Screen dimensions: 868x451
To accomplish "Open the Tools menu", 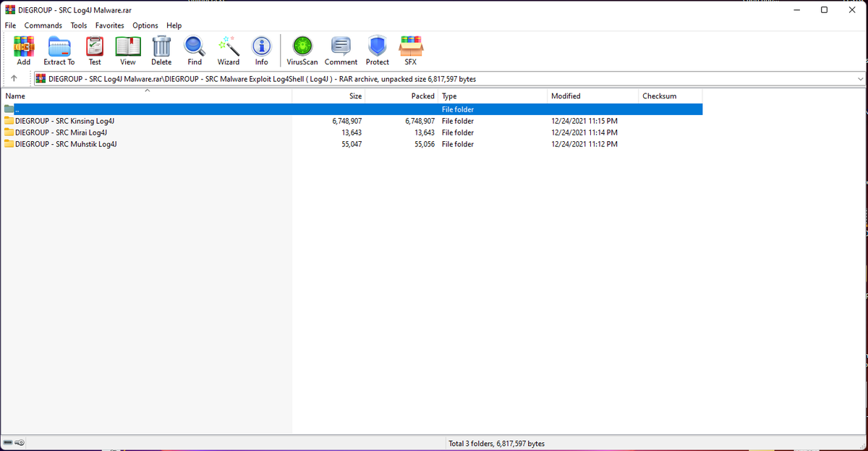I will pyautogui.click(x=79, y=25).
